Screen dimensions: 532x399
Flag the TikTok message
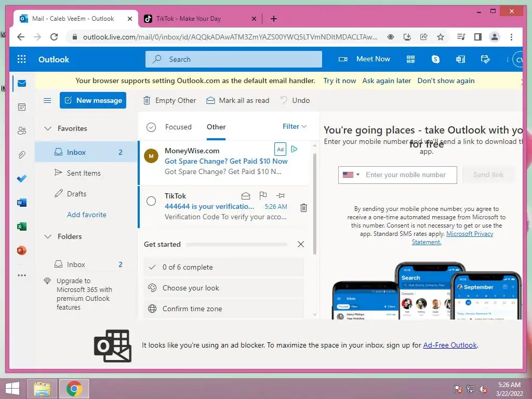point(263,195)
